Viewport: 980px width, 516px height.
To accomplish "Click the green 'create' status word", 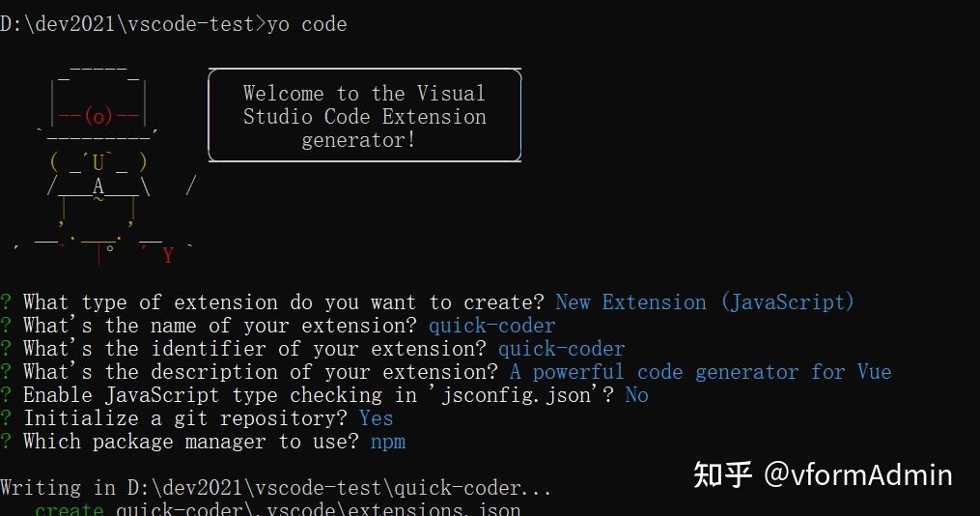I will 69,508.
